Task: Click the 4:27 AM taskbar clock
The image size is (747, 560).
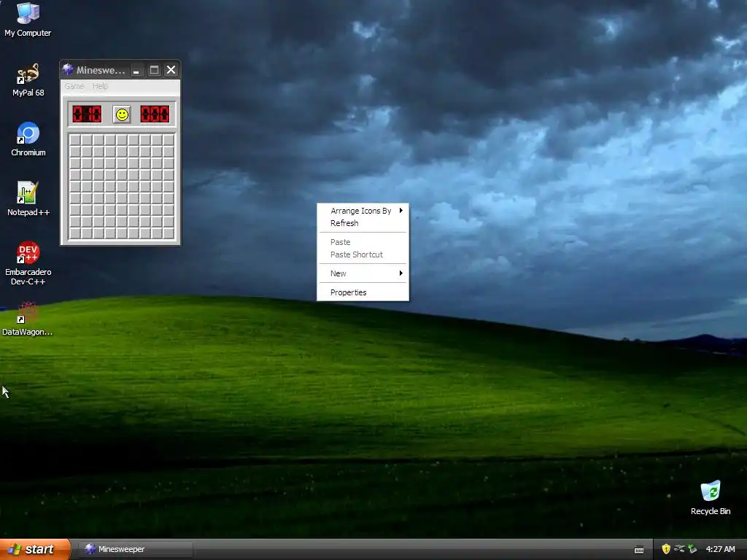Action: click(x=720, y=549)
